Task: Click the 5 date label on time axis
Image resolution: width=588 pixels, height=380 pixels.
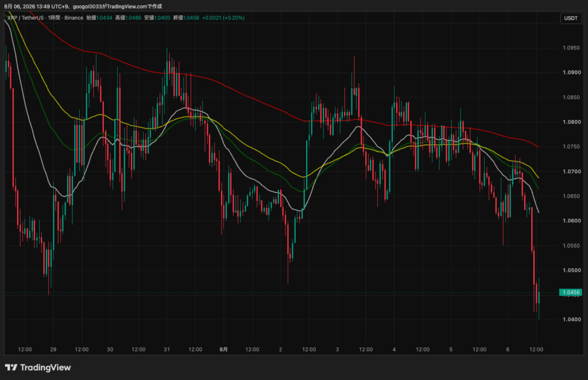Action: (x=451, y=349)
